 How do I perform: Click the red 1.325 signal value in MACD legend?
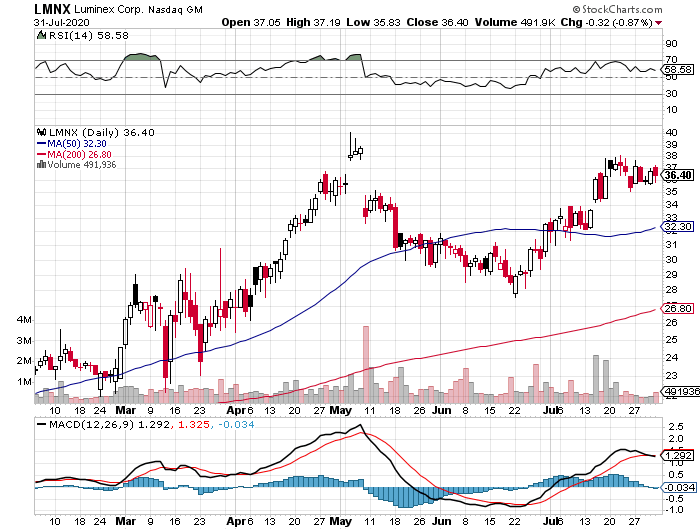pos(194,425)
